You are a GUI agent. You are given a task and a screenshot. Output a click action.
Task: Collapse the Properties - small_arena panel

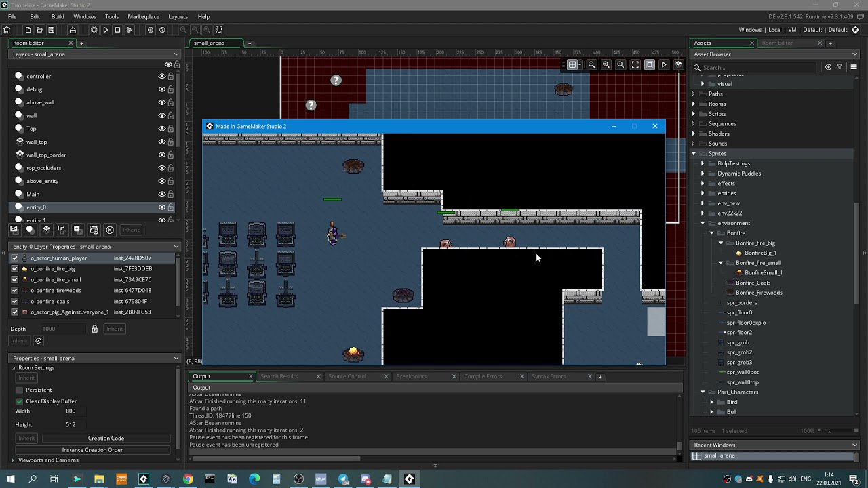[176, 358]
